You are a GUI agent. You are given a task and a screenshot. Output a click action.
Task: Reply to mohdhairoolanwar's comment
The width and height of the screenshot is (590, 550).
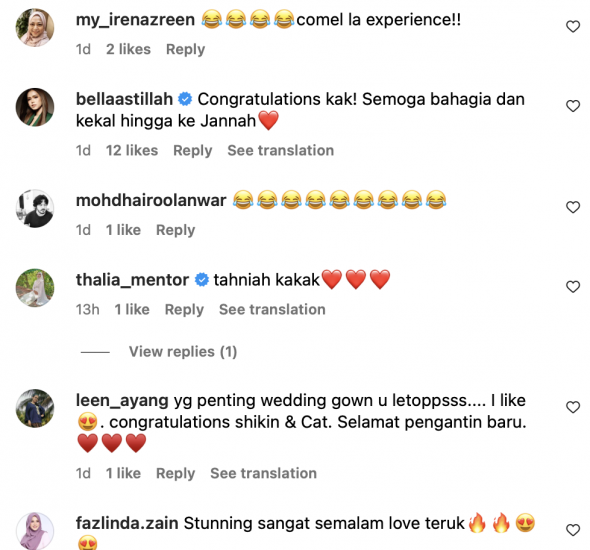click(x=176, y=230)
